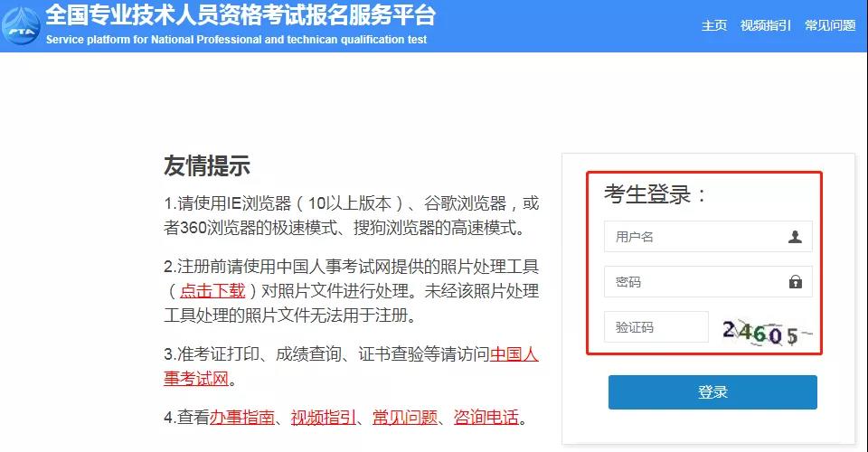Open 常见问题 in the top navigation
The height and width of the screenshot is (452, 868).
coord(830,25)
